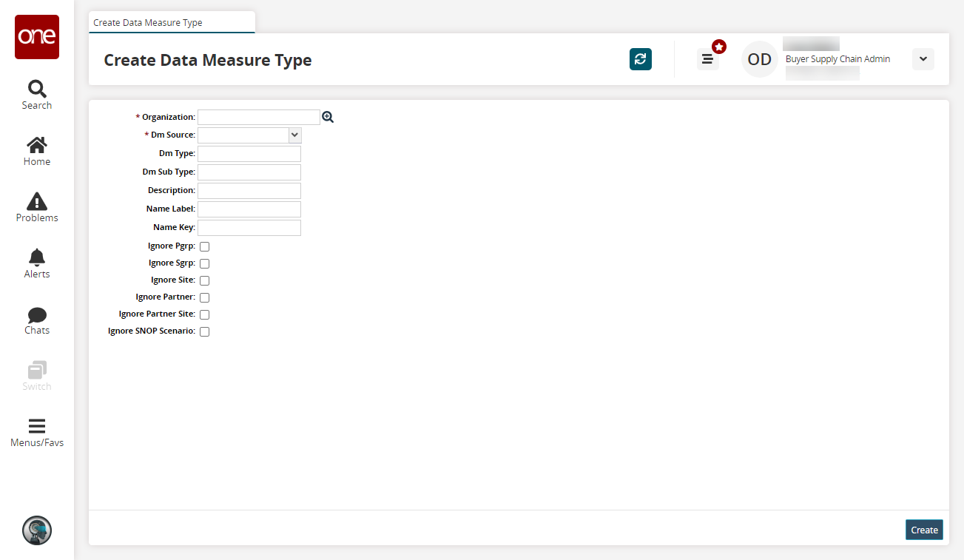Viewport: 964px width, 560px height.
Task: Toggle the Ignore SNOP Scenario checkbox
Action: (205, 331)
